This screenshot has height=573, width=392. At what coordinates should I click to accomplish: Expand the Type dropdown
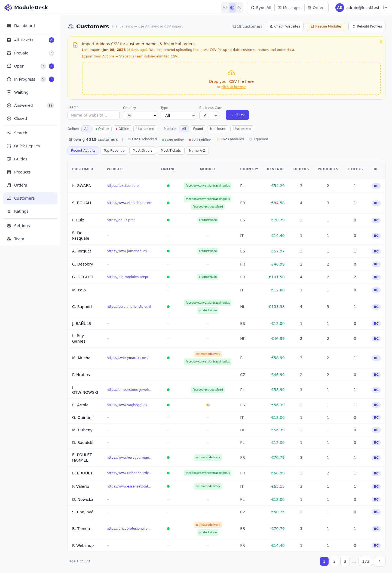tap(178, 115)
